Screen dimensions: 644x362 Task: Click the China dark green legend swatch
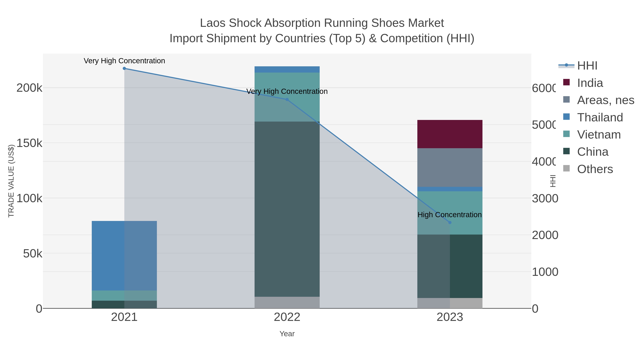pos(567,151)
